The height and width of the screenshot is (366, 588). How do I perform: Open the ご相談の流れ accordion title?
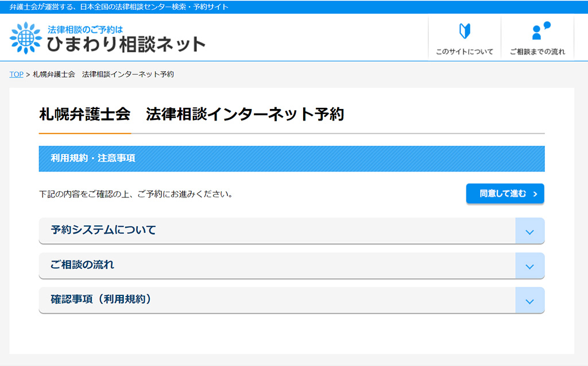point(82,264)
